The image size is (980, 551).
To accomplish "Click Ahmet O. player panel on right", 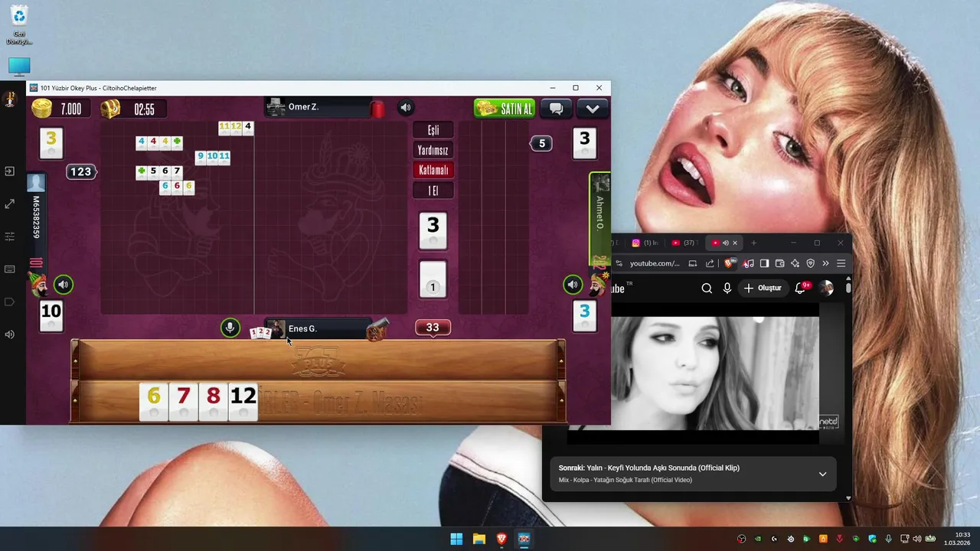I will pos(600,218).
